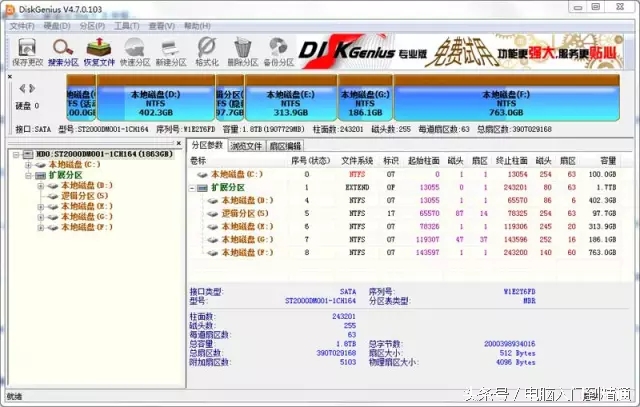Open the 硬盘(D) menu
The width and height of the screenshot is (640, 407).
pos(57,26)
